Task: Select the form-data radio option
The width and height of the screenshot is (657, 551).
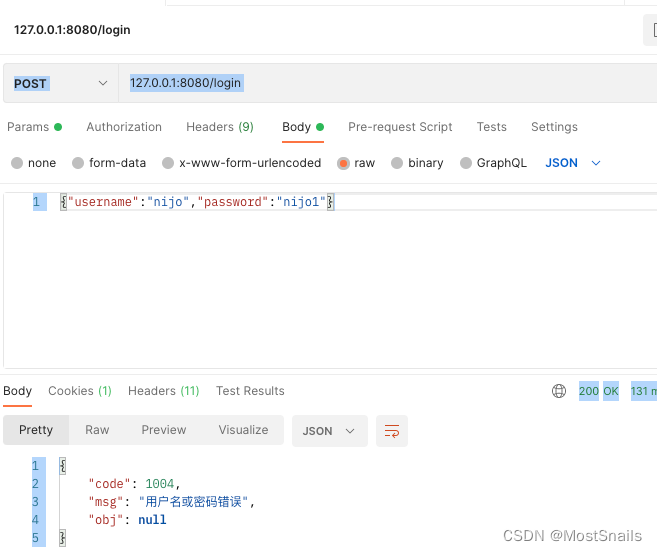Action: (x=78, y=163)
